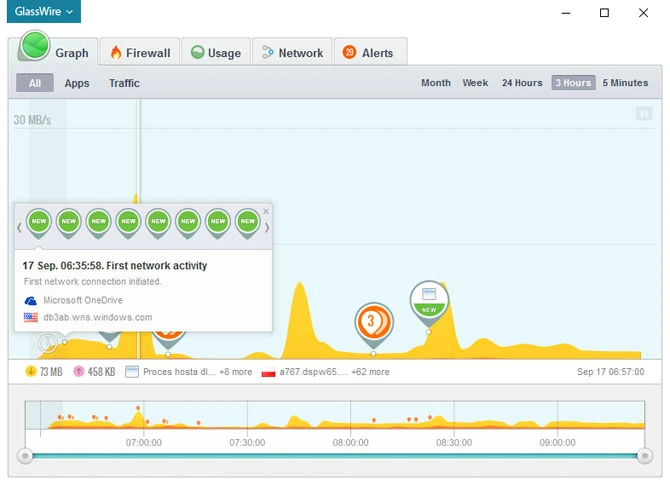Click the Microsoft OneDrive cloud icon

click(x=30, y=301)
